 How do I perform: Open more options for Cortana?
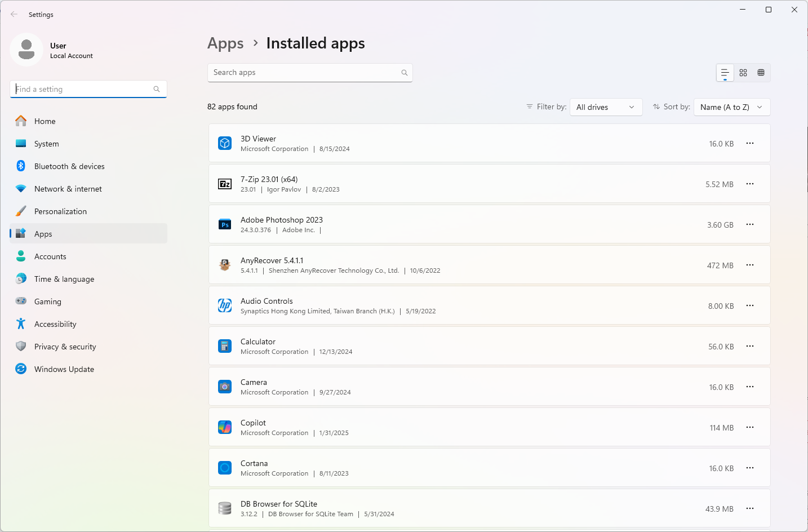pos(750,468)
